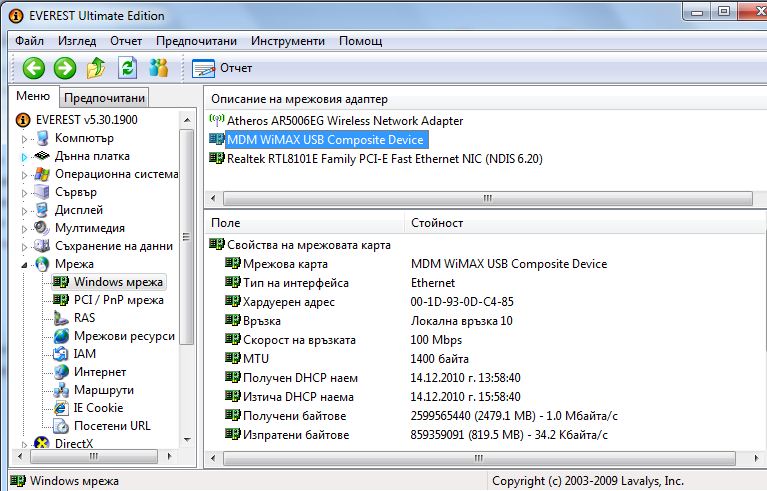
Task: Open the Файл menu
Action: click(x=29, y=41)
